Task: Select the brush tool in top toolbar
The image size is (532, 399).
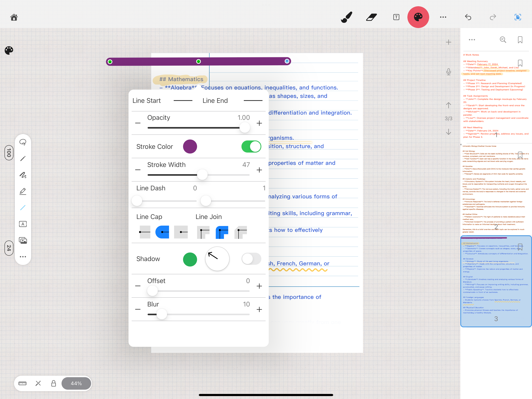Action: tap(346, 17)
